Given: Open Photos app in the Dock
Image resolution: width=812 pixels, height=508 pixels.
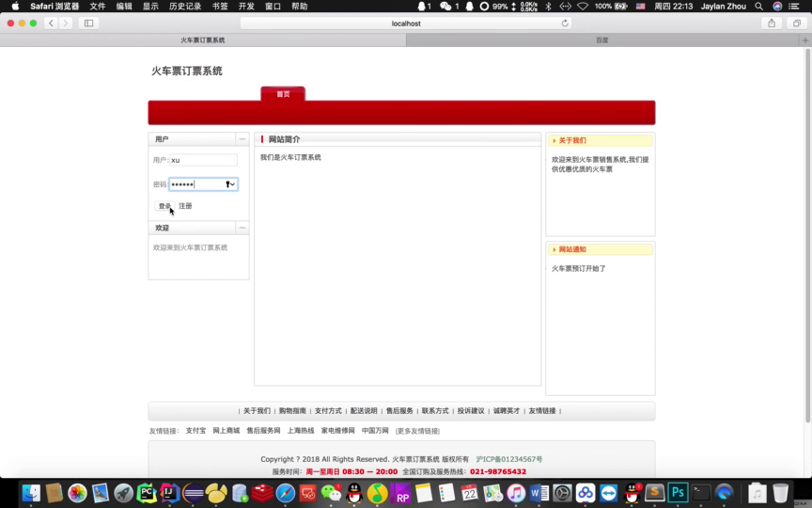Looking at the screenshot, I should pyautogui.click(x=77, y=493).
